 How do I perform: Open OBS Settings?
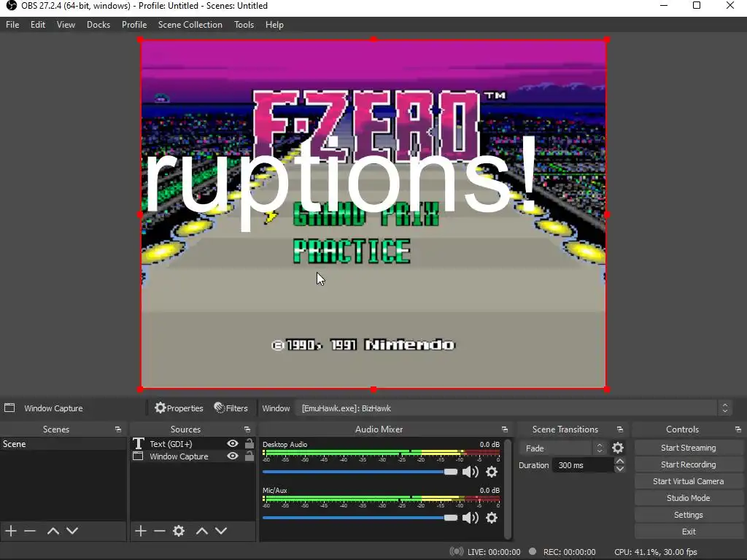(x=689, y=515)
